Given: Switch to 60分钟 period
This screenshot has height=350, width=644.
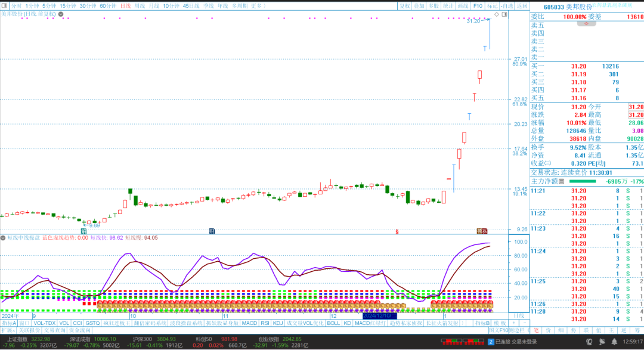Looking at the screenshot, I should coord(107,6).
